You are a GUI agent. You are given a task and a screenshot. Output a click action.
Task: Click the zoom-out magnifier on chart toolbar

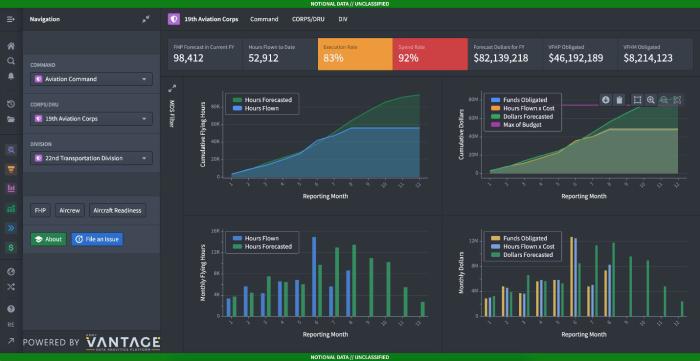(664, 100)
